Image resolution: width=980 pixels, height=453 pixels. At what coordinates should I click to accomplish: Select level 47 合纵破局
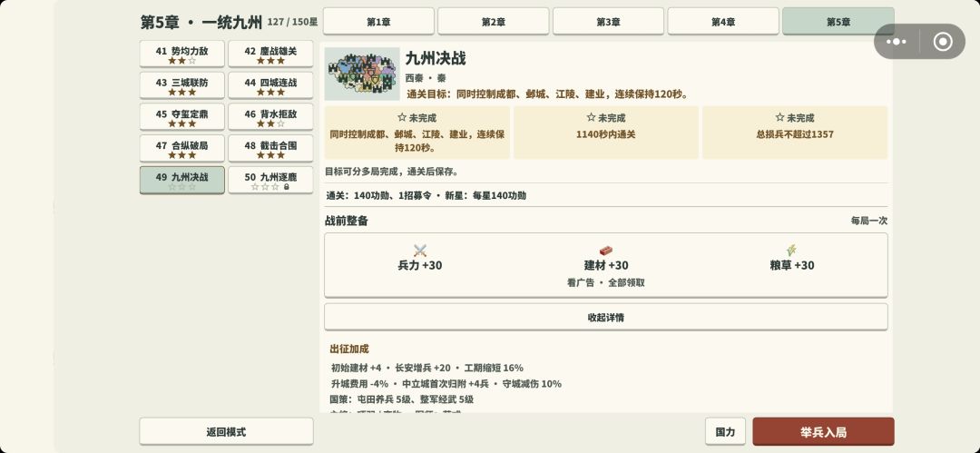[x=181, y=148]
